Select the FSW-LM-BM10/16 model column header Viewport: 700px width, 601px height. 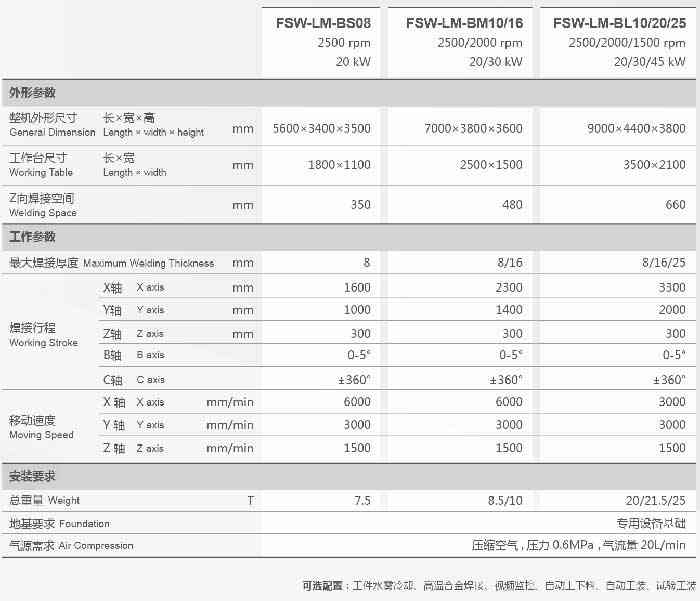click(465, 23)
